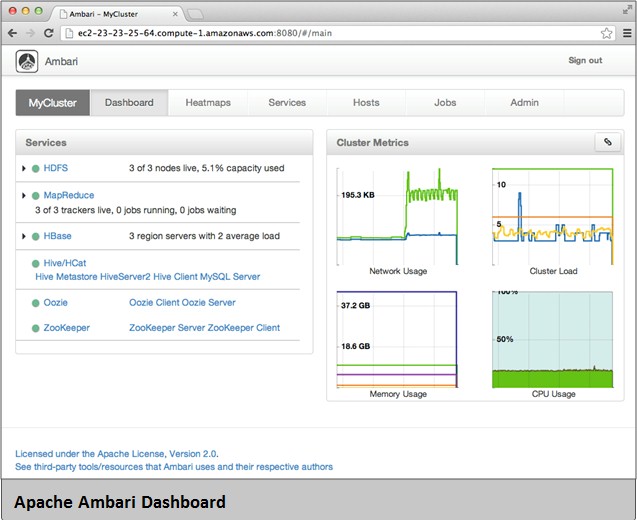The image size is (637, 520).
Task: Click the Ambari title text in header
Action: click(x=61, y=62)
